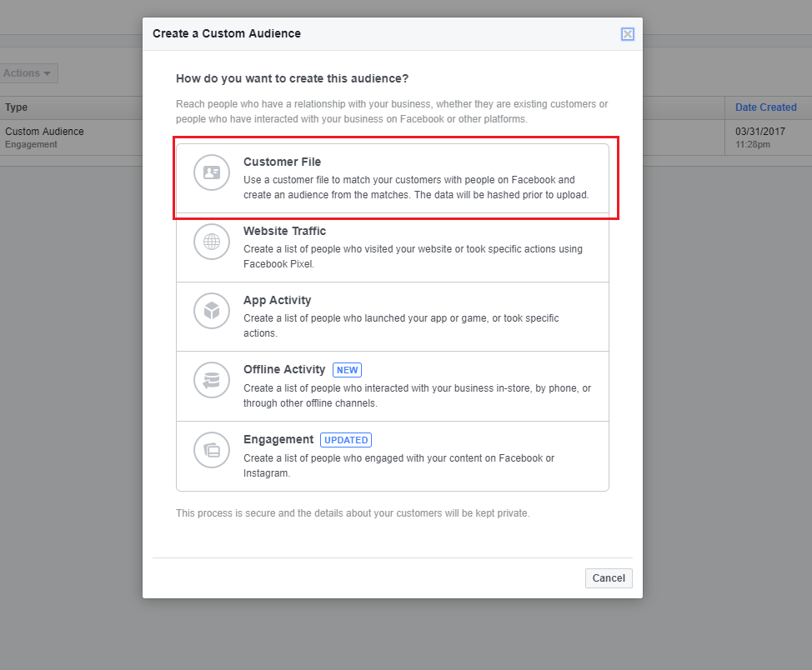This screenshot has height=670, width=812.
Task: Select the Offline Activity option title
Action: click(284, 369)
